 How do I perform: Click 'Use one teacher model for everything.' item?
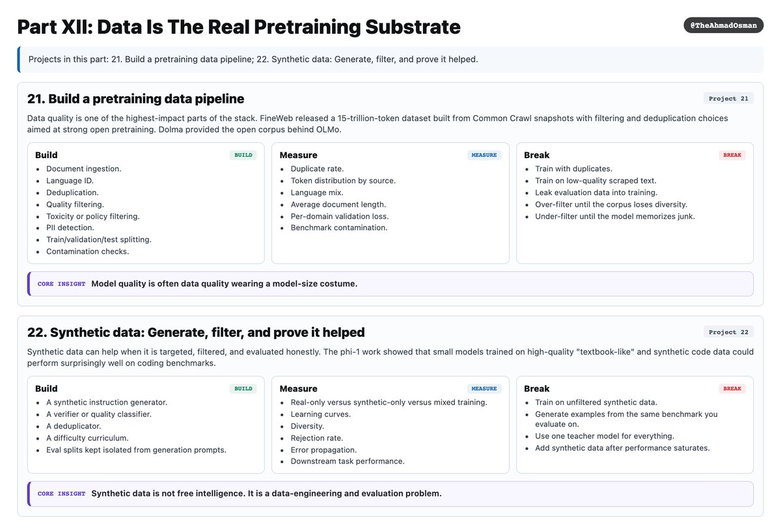605,436
